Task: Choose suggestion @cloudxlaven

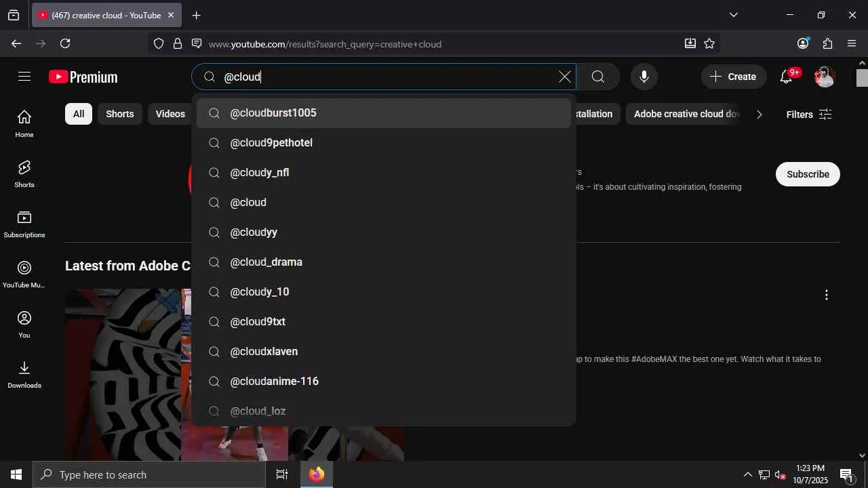Action: click(384, 352)
